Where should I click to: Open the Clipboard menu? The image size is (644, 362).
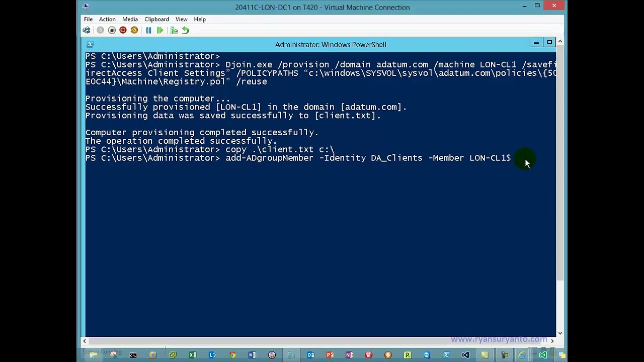click(x=156, y=19)
